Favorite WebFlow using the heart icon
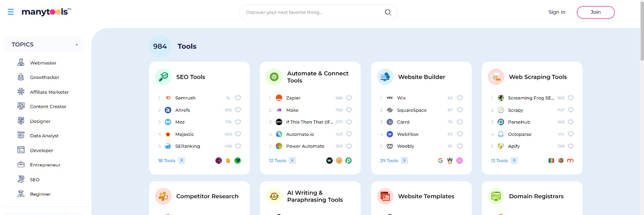This screenshot has width=644, height=215. (460, 134)
